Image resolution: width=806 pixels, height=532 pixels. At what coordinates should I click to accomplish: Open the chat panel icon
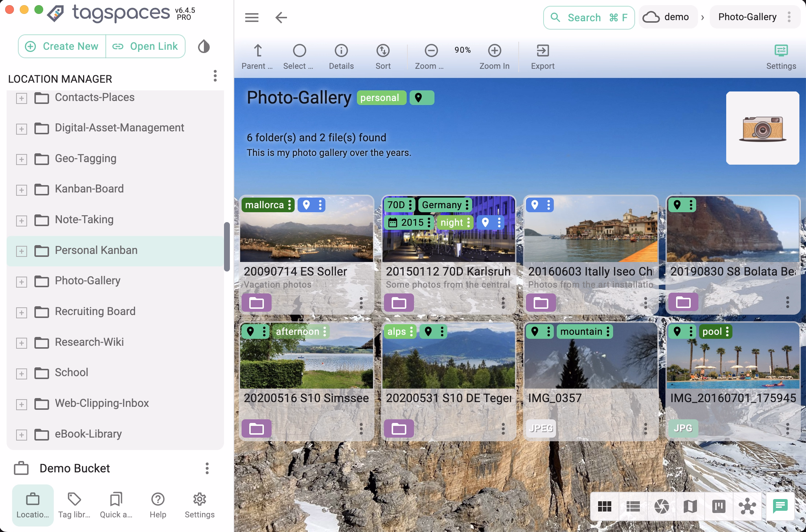coord(780,506)
